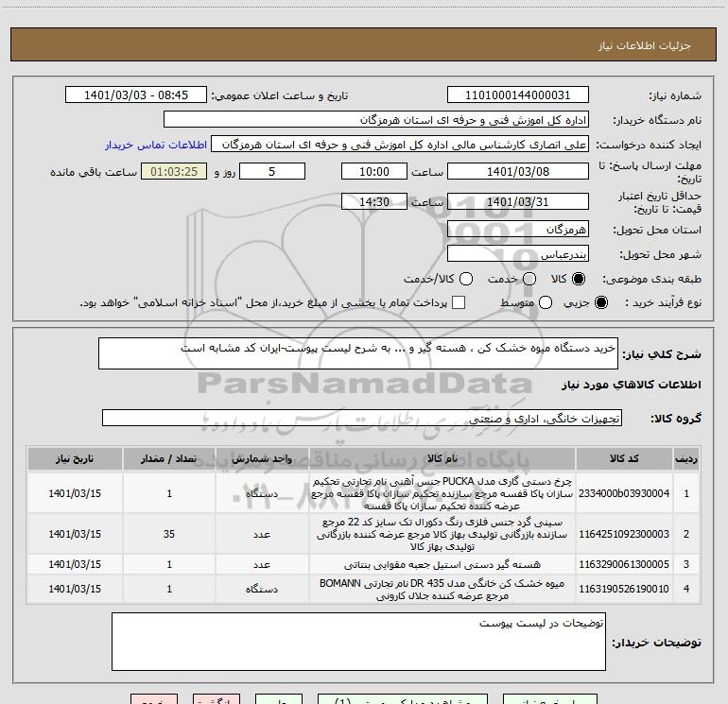Click the PUCKA hand cart item name
This screenshot has height=704, width=728.
click(442, 493)
